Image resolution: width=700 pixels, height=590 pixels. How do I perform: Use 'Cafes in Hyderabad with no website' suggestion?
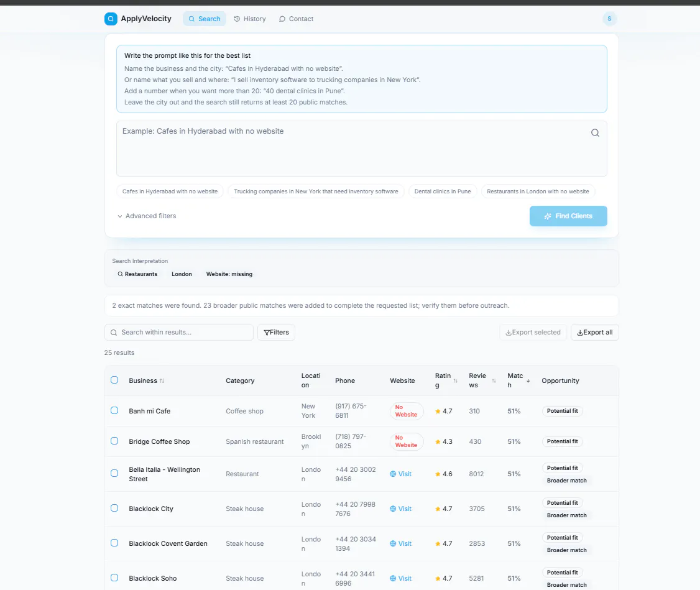pyautogui.click(x=170, y=191)
